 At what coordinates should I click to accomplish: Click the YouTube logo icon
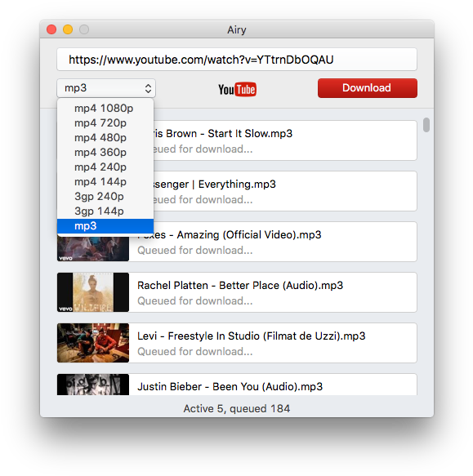(x=237, y=89)
